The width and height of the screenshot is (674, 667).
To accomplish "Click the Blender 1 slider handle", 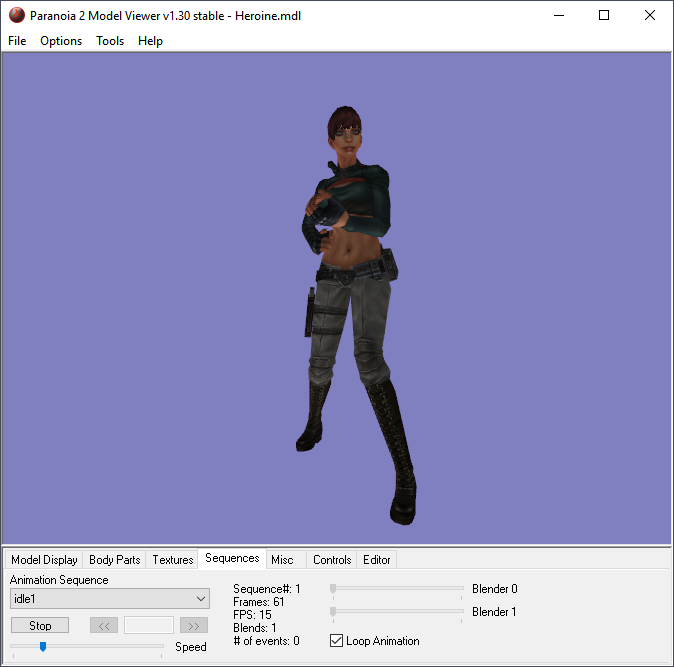I will (333, 612).
